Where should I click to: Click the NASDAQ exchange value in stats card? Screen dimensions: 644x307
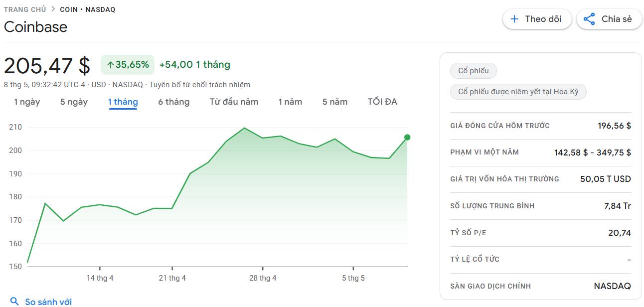(x=612, y=286)
